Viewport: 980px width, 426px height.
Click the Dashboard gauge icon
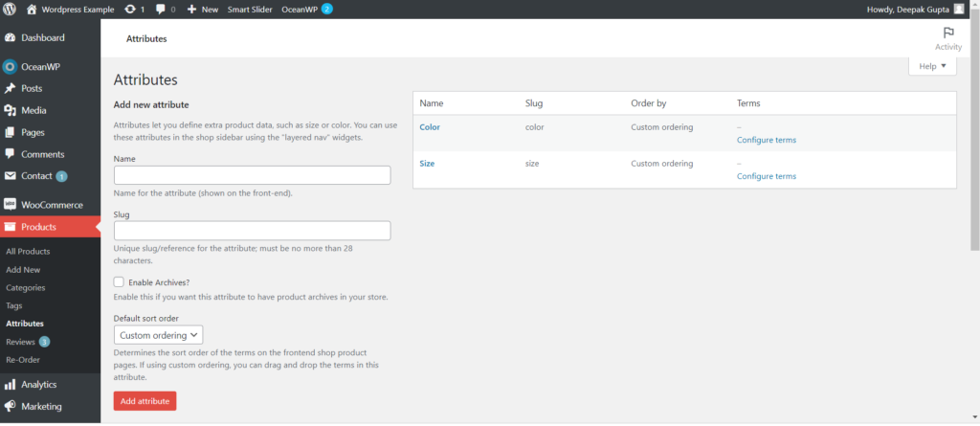[10, 37]
